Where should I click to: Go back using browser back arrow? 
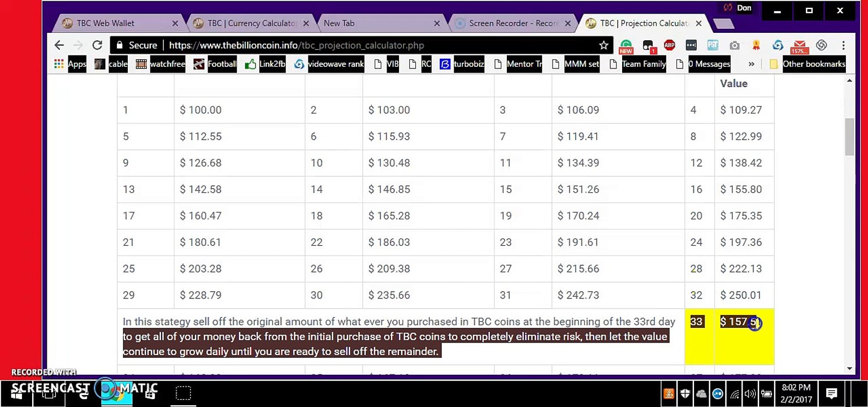point(59,45)
